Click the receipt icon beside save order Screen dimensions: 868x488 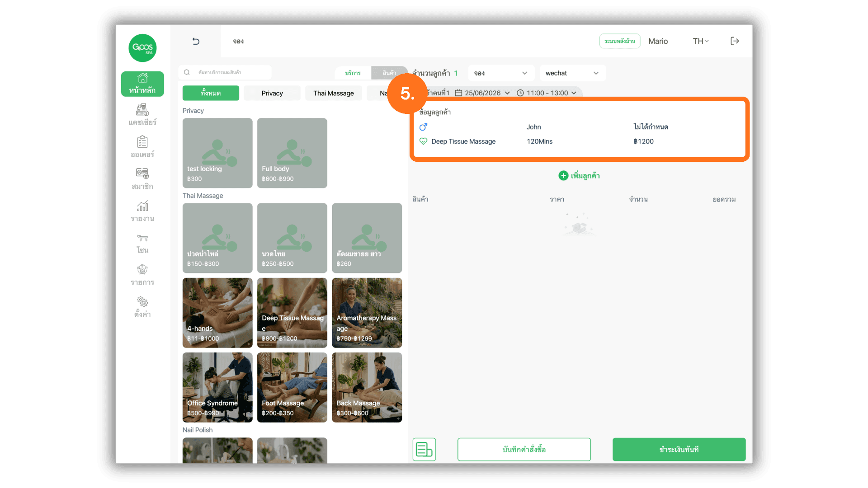pyautogui.click(x=424, y=449)
